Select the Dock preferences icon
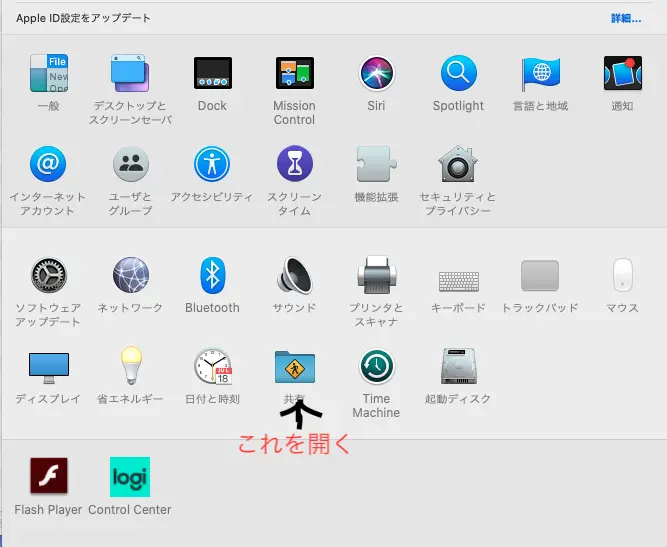This screenshot has width=667, height=547. tap(212, 73)
